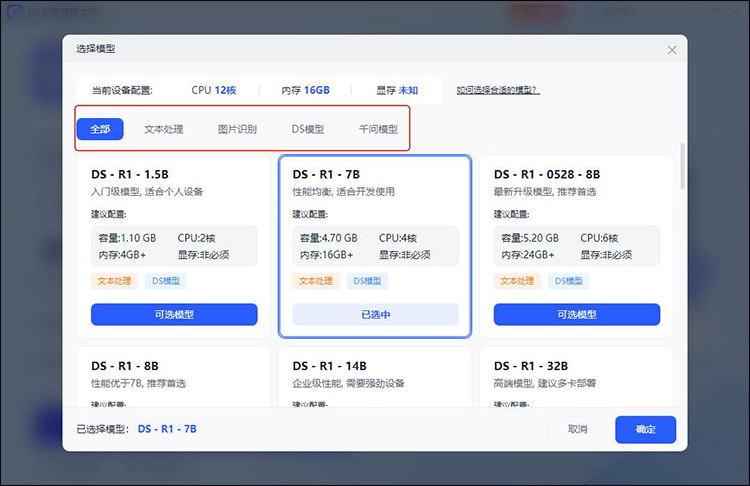Click 文本处理 tag on DS - R1 - 1.5B card

114,281
